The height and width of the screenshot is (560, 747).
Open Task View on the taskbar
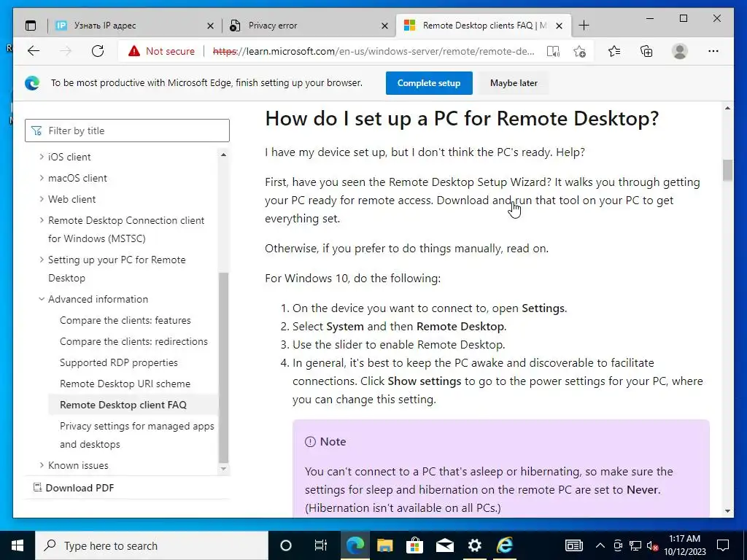321,545
